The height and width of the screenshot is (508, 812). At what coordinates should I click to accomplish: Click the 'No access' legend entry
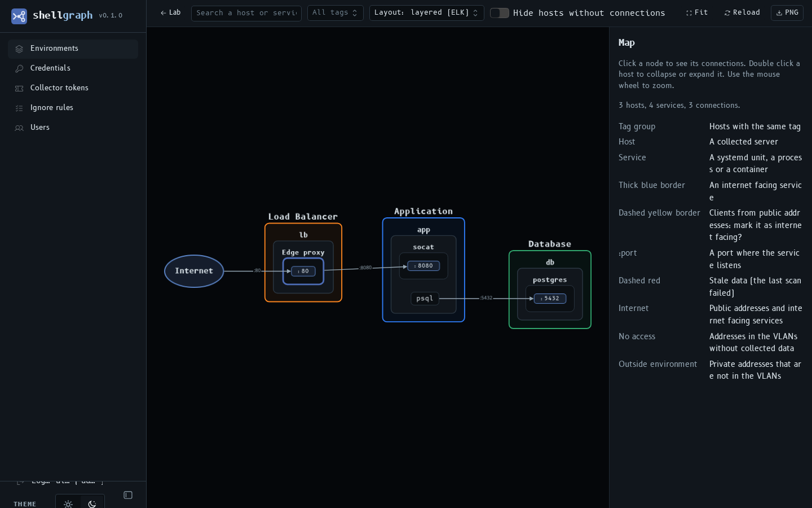coord(637,336)
